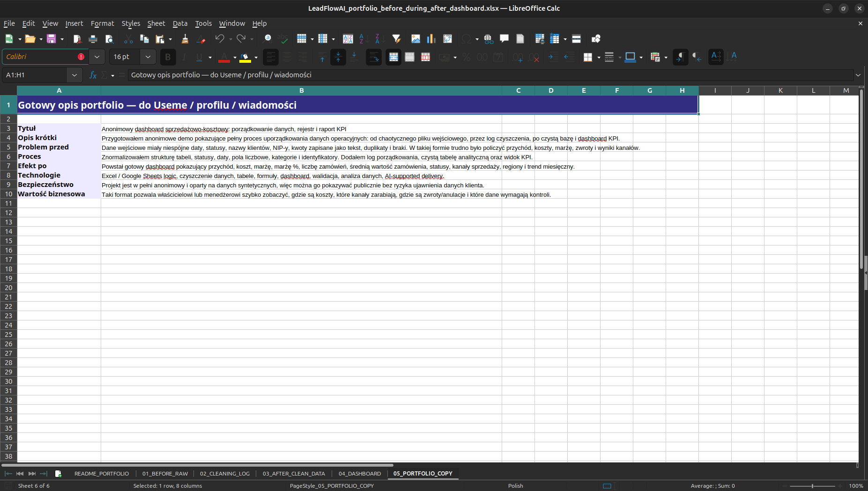The height and width of the screenshot is (491, 868).
Task: Click the Save document icon
Action: [51, 39]
